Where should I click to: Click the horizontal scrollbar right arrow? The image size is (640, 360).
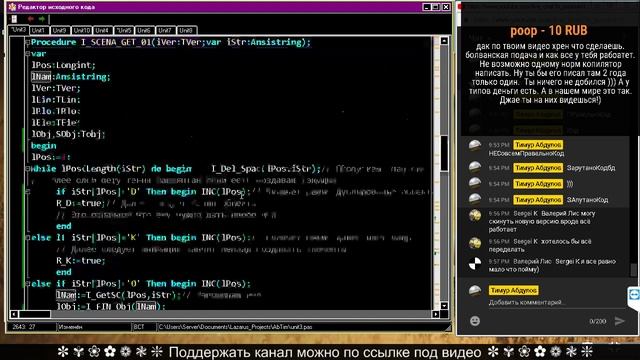pyautogui.click(x=436, y=314)
